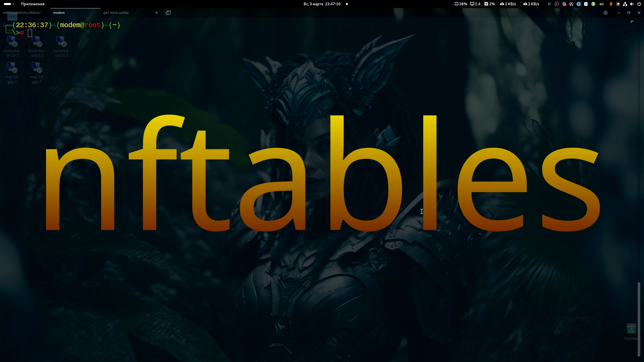Click the wired network status icon
Image resolution: width=644 pixels, height=362 pixels.
point(625,4)
